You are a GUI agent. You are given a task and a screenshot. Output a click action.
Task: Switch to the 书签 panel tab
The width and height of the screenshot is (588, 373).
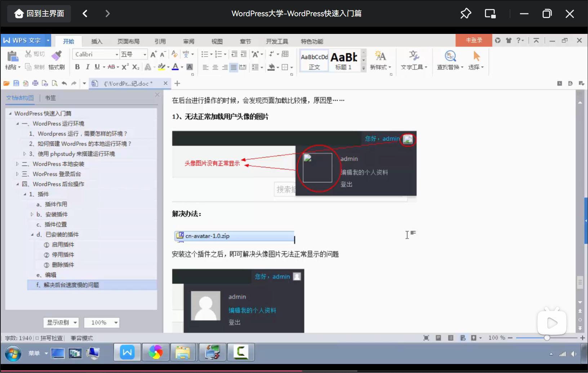pyautogui.click(x=50, y=98)
